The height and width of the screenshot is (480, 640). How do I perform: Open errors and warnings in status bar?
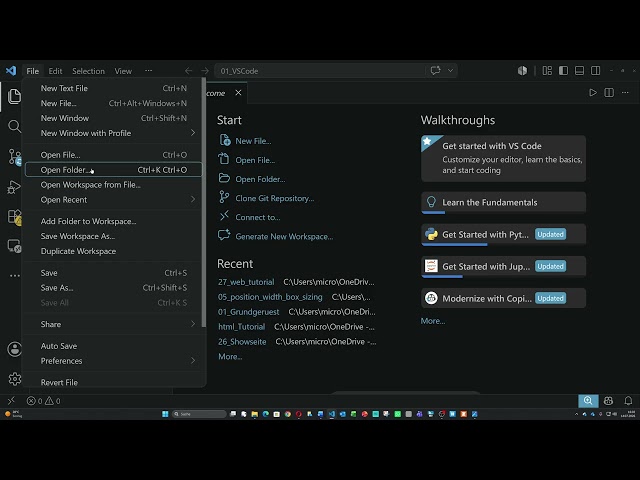[x=43, y=401]
